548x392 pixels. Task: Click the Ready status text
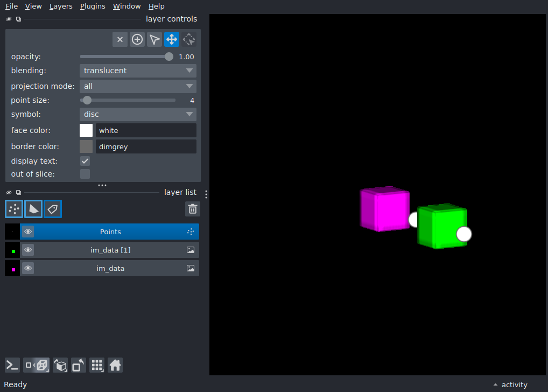tap(16, 384)
